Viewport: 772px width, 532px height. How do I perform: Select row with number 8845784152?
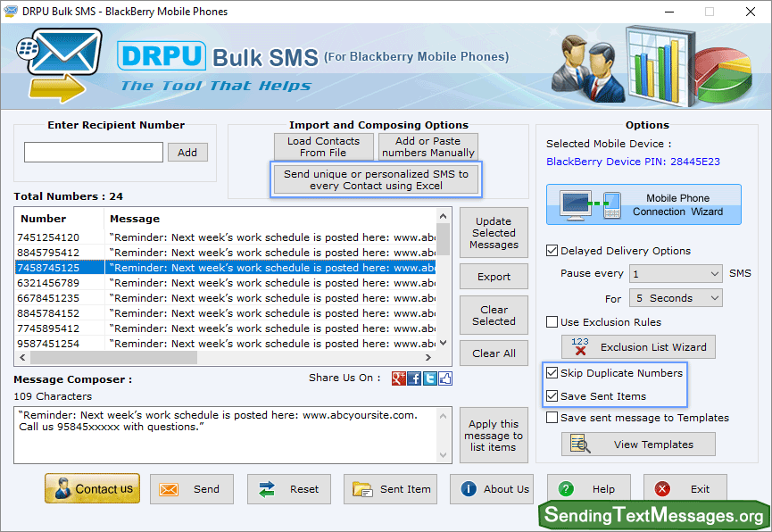pos(226,313)
